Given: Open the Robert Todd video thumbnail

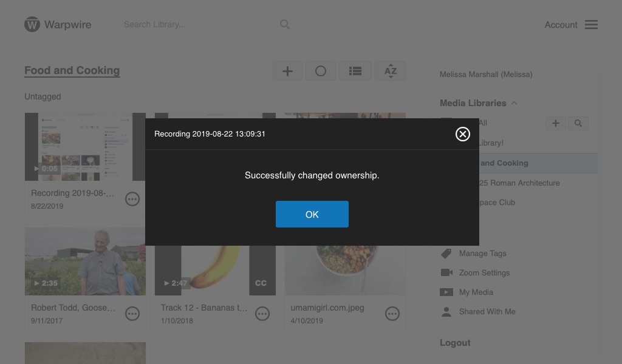Looking at the screenshot, I should (85, 261).
